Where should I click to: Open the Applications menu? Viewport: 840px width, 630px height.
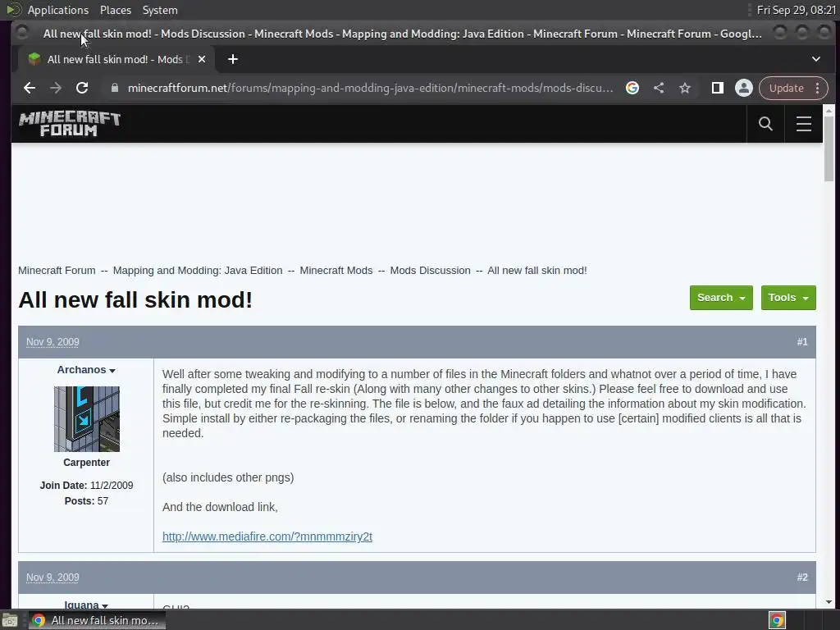58,10
